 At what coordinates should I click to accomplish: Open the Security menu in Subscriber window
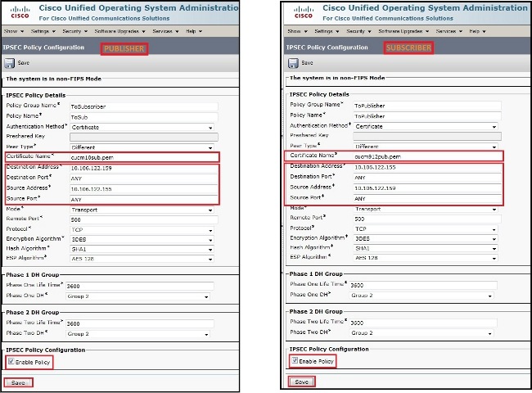[358, 31]
